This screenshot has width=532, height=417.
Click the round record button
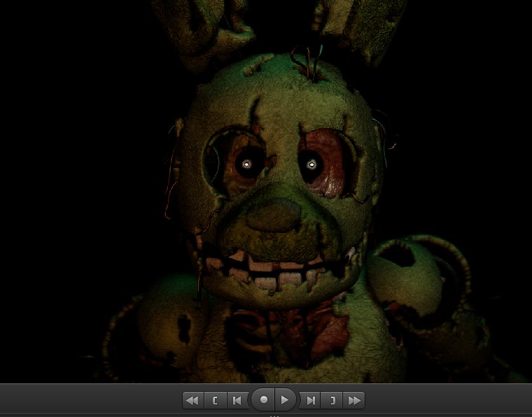coord(263,400)
